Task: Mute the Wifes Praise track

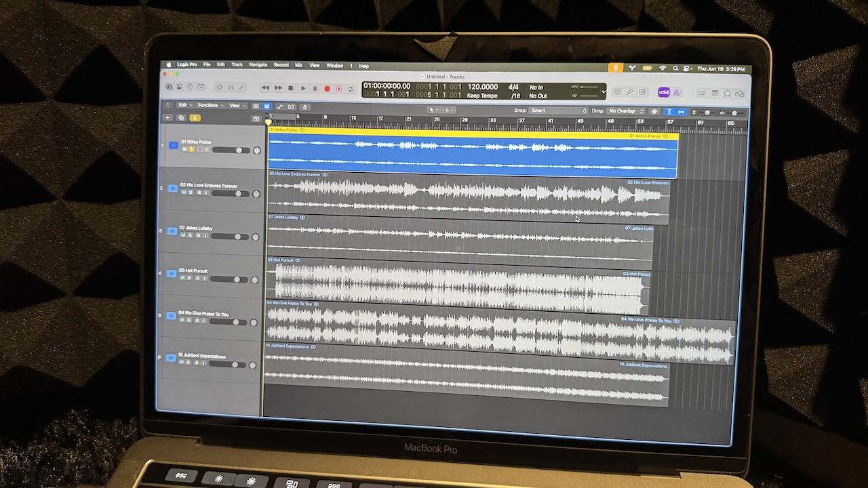Action: pos(184,150)
